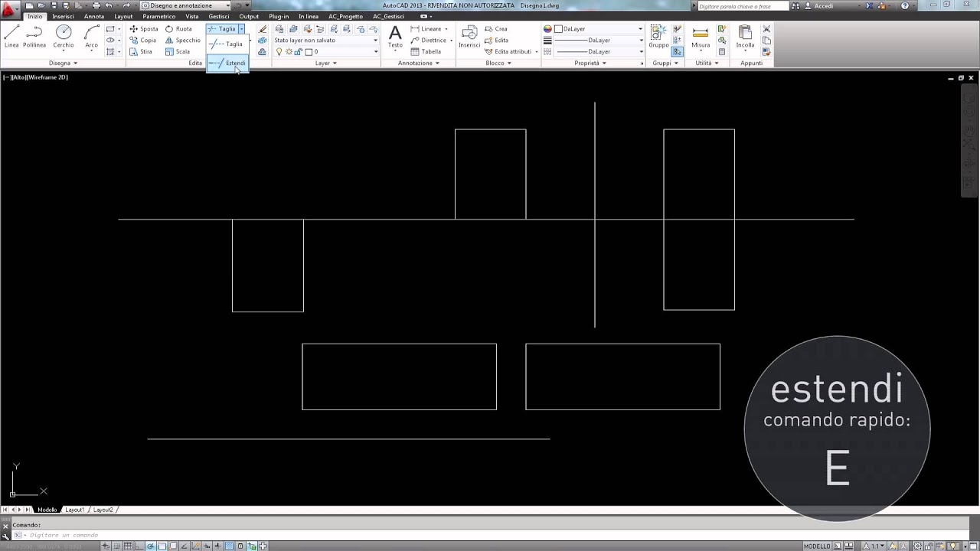
Task: Choose Taglia from the flyout list
Action: click(227, 44)
